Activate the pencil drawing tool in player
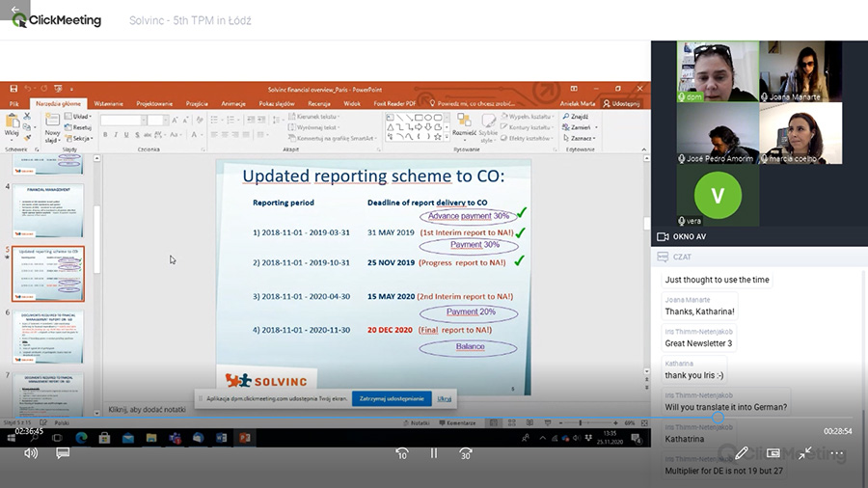 point(742,453)
